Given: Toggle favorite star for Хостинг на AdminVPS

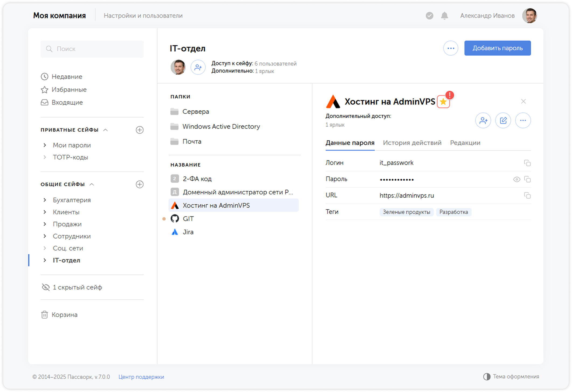Looking at the screenshot, I should [443, 102].
